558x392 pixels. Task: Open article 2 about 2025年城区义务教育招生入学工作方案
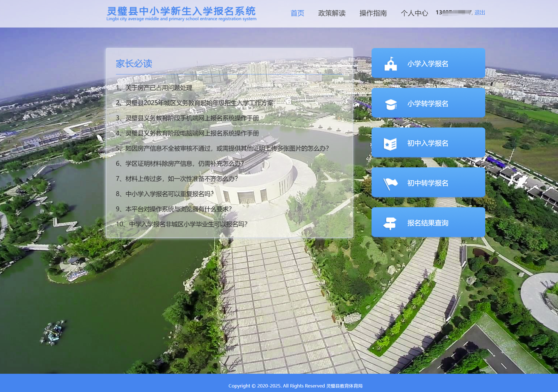194,103
